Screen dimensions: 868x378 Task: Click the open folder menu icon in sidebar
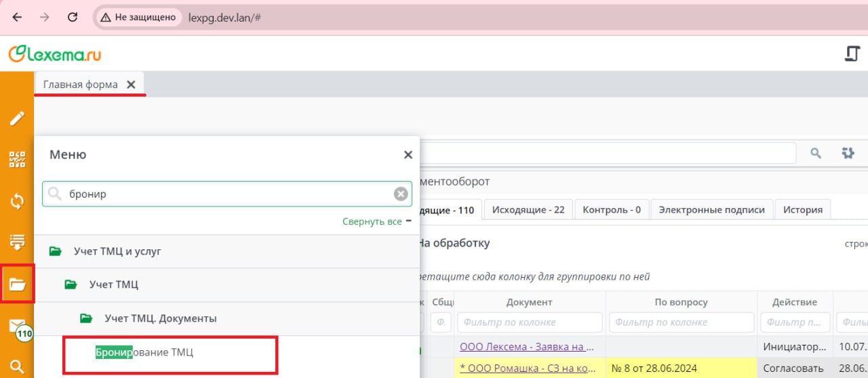[x=17, y=285]
